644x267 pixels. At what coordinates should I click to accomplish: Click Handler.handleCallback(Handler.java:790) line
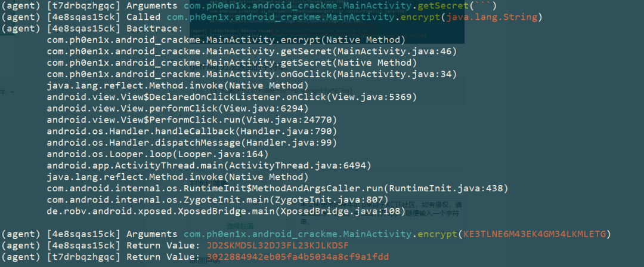[x=192, y=131]
